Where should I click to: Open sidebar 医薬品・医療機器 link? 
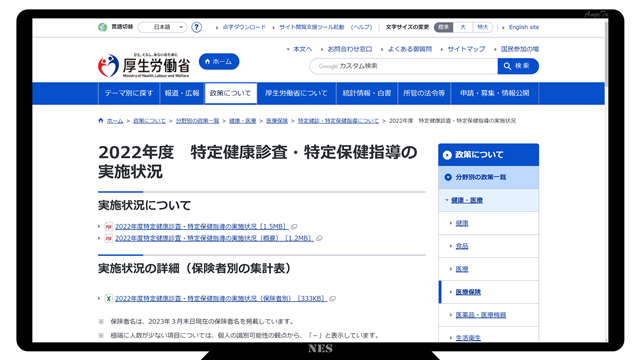(x=480, y=315)
